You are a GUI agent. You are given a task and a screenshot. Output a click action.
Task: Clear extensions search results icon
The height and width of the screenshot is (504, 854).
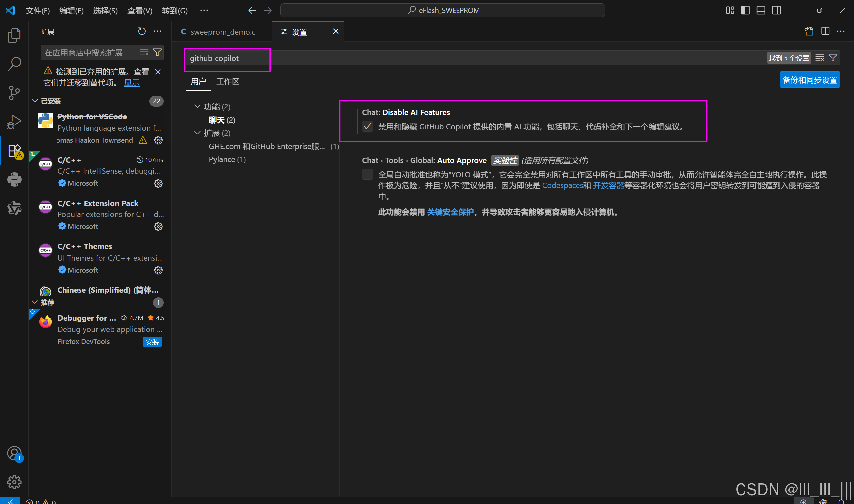(x=144, y=52)
